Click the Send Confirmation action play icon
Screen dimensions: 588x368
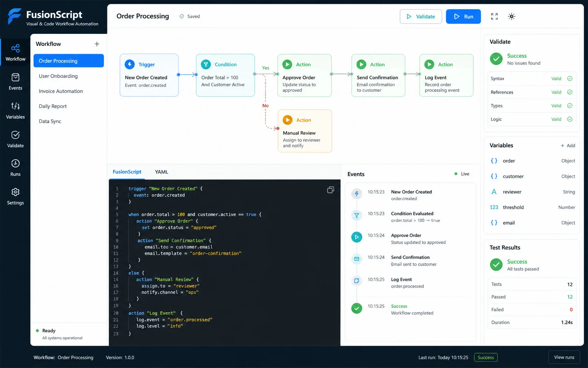(361, 64)
